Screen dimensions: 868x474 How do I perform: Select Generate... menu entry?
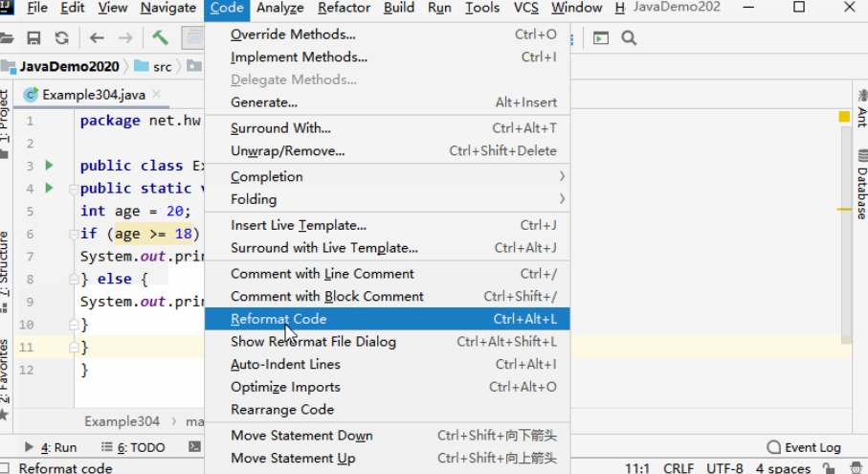click(x=387, y=102)
